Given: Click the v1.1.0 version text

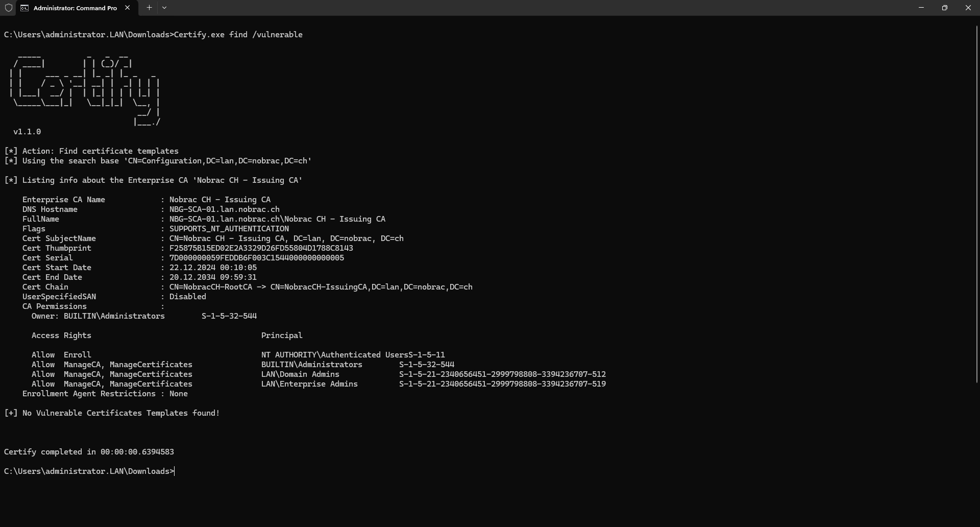Looking at the screenshot, I should point(27,132).
